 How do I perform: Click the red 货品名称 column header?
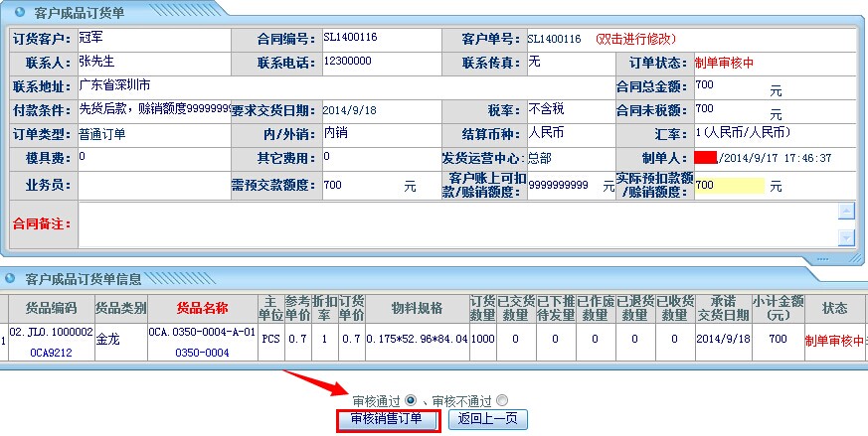[x=202, y=308]
